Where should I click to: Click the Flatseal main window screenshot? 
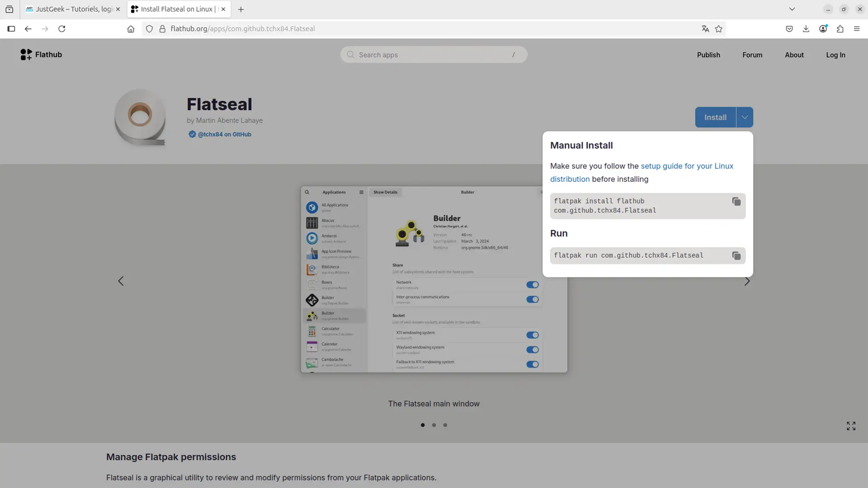pyautogui.click(x=434, y=279)
